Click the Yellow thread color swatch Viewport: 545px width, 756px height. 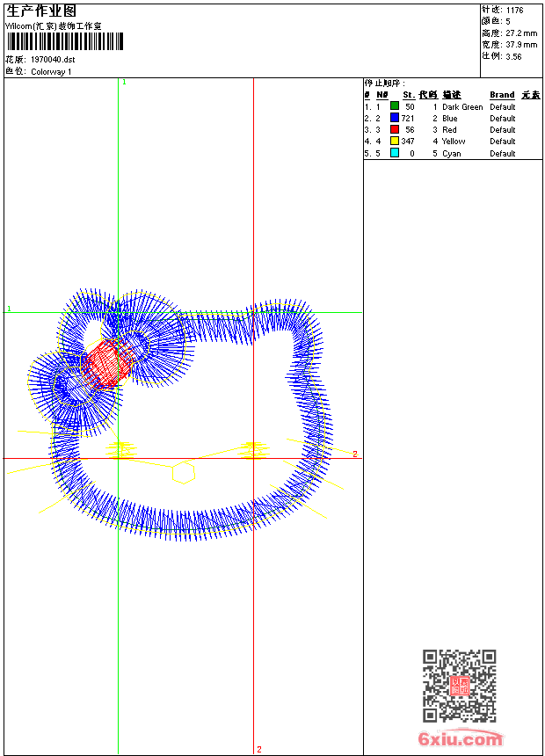(x=395, y=141)
